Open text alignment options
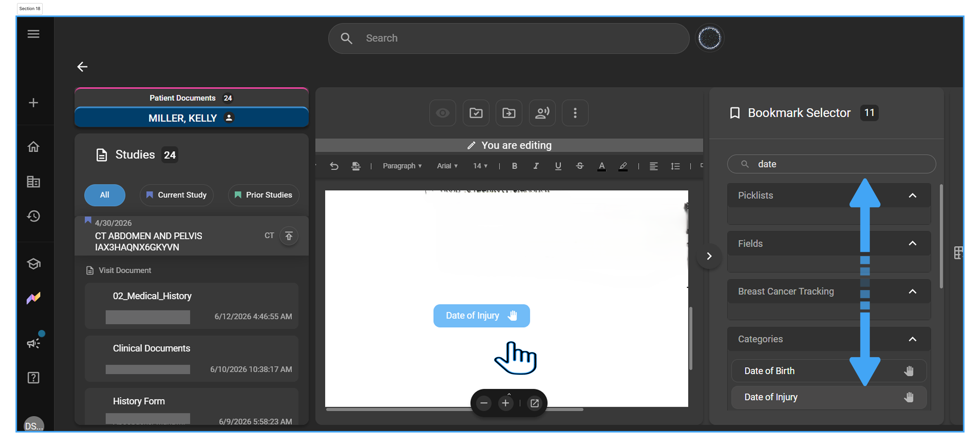The height and width of the screenshot is (448, 980). [x=654, y=166]
